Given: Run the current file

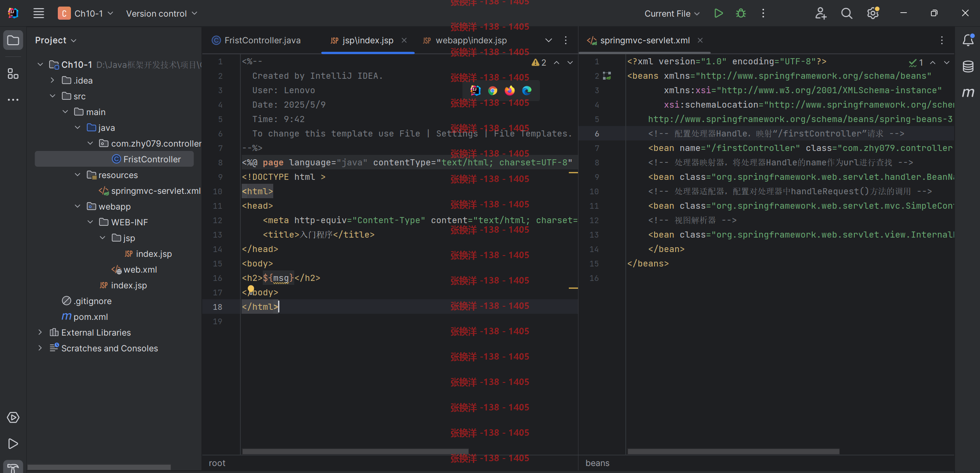Looking at the screenshot, I should [719, 14].
